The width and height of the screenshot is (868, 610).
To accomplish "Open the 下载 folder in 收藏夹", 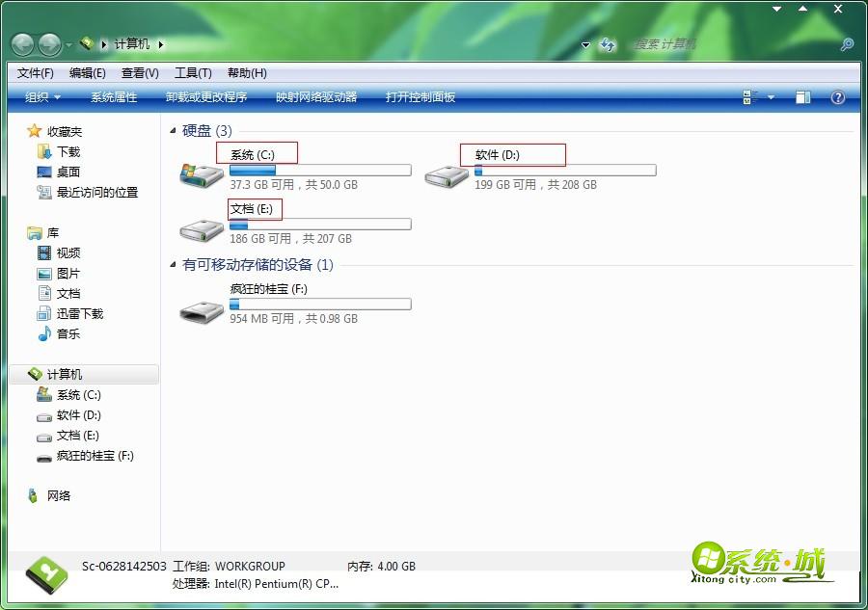I will 66,150.
